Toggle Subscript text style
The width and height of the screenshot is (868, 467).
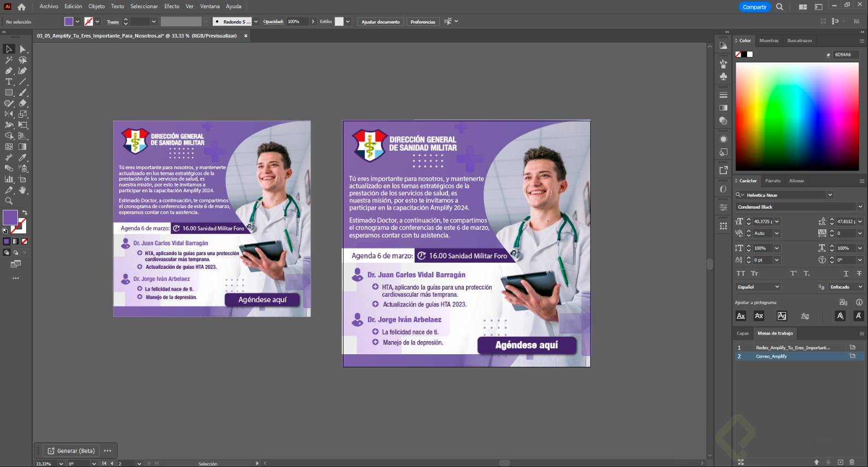click(x=807, y=273)
